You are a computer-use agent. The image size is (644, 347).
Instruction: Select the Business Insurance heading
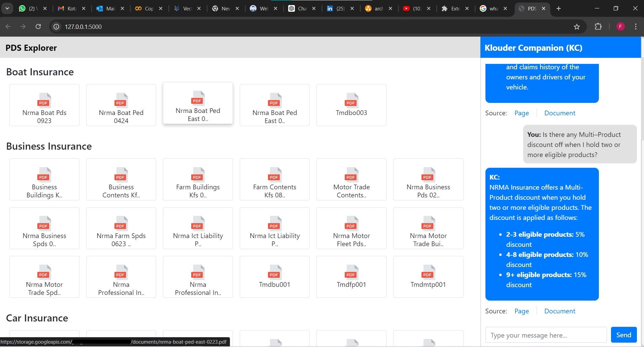(x=49, y=146)
